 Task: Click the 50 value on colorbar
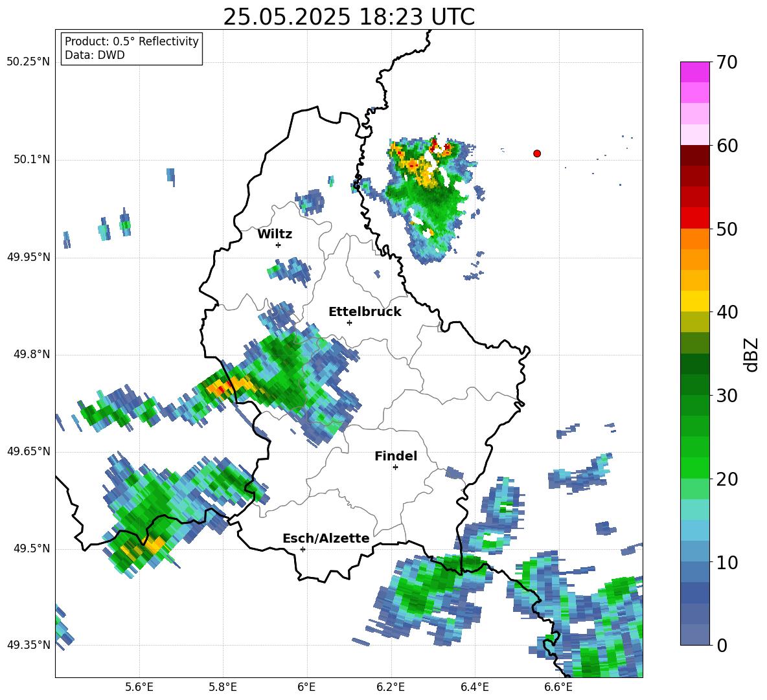tap(726, 229)
